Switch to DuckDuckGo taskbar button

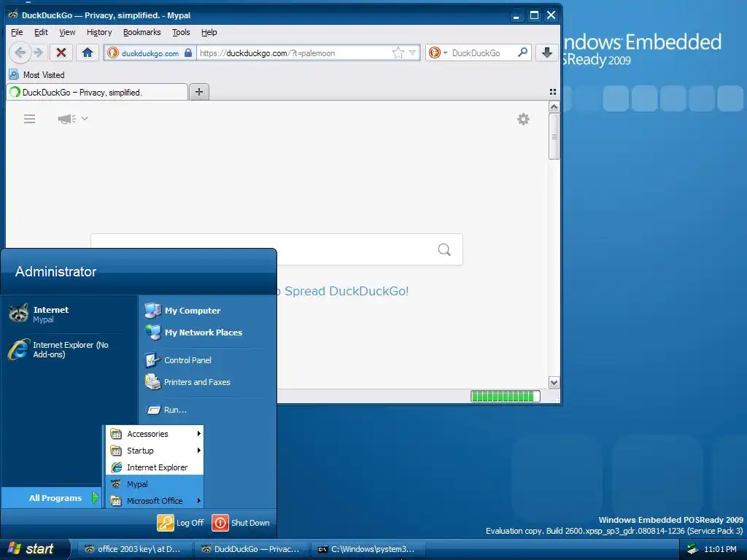pyautogui.click(x=251, y=549)
